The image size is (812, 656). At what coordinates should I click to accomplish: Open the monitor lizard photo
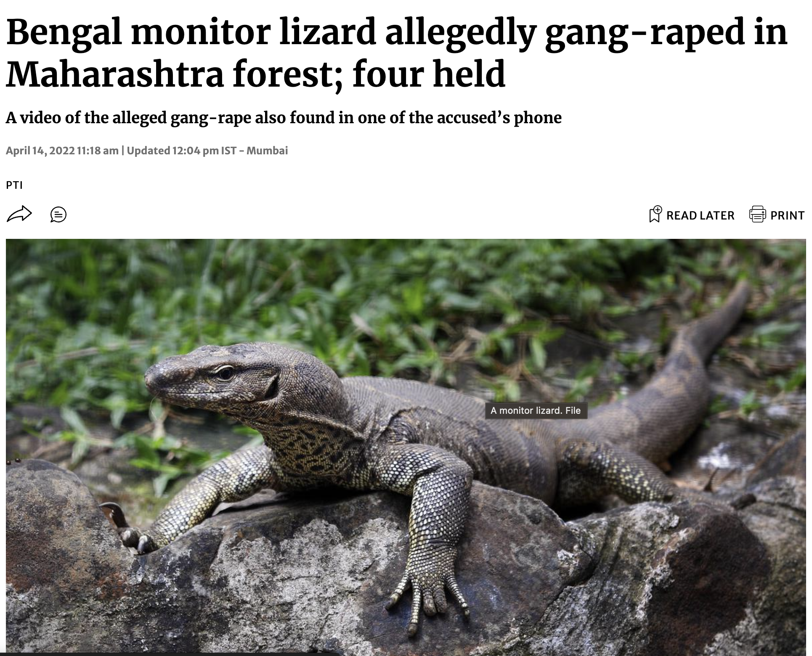coord(406,446)
